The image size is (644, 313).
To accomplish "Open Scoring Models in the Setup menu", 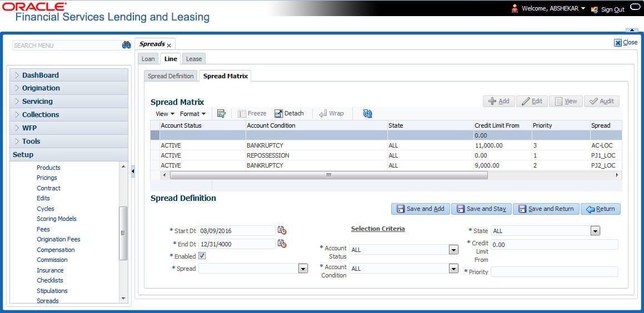I will (57, 219).
